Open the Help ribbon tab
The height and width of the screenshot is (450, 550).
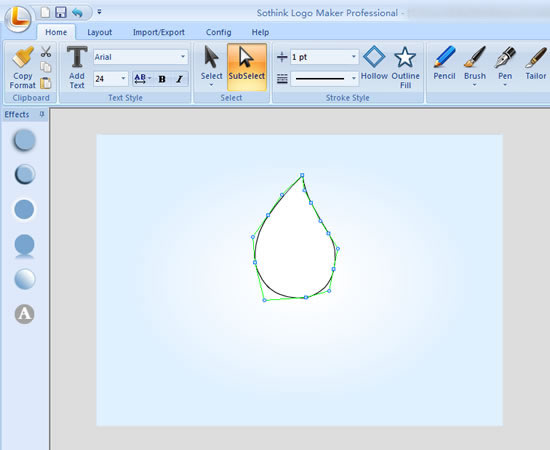pos(260,32)
